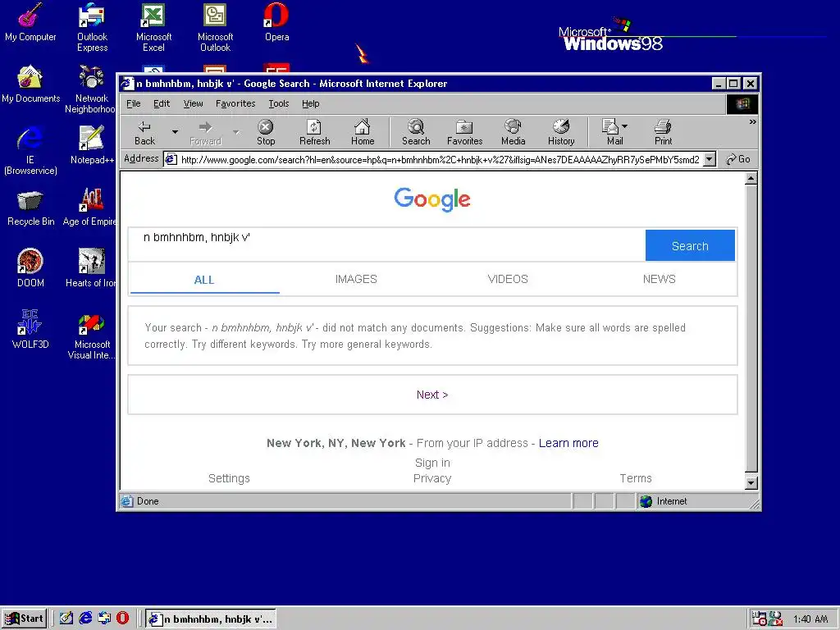Click the Google logo

tap(432, 199)
